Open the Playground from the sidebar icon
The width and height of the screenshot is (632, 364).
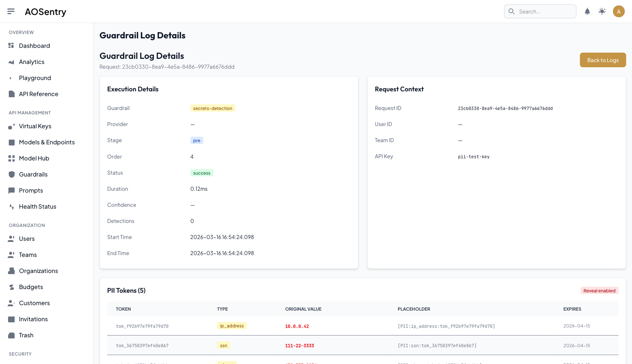pos(11,78)
